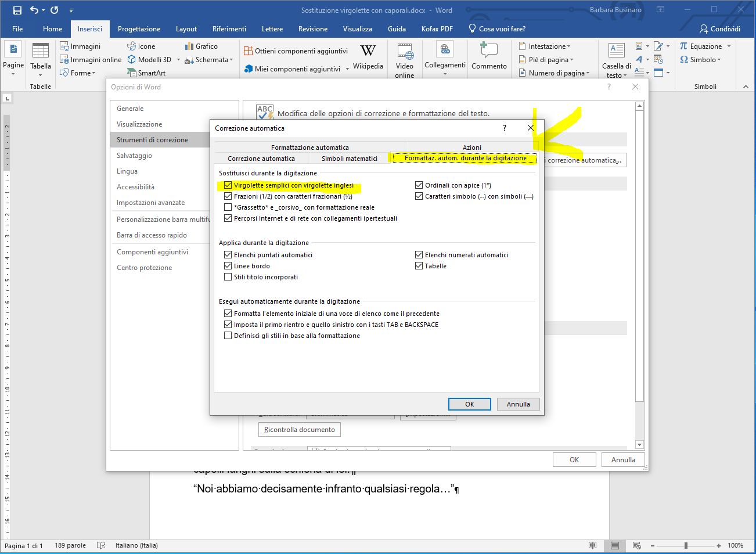This screenshot has width=756, height=554.
Task: Uncheck Virgolette semplici con virgolette inglesi
Action: 228,185
